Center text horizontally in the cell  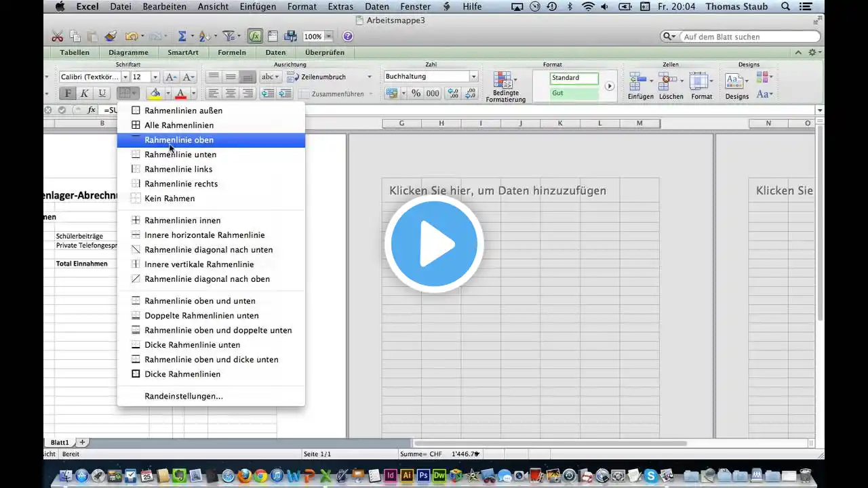[x=231, y=94]
